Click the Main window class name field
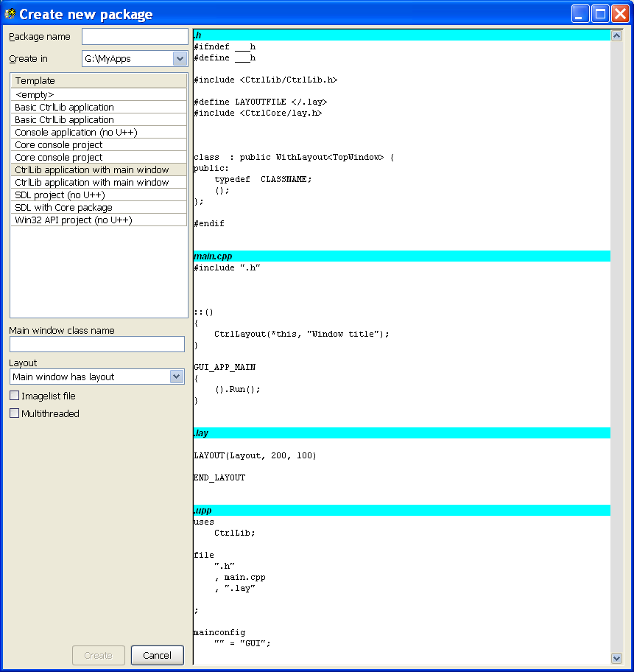 pyautogui.click(x=97, y=344)
